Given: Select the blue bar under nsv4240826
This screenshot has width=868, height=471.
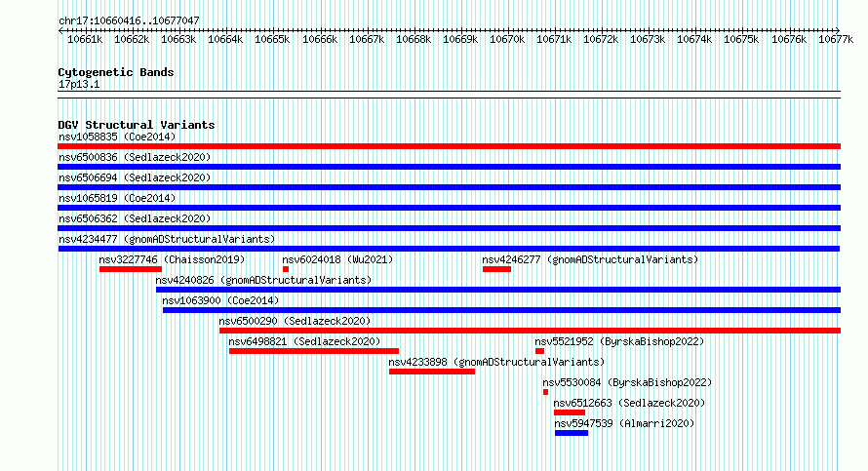Looking at the screenshot, I should tap(498, 290).
